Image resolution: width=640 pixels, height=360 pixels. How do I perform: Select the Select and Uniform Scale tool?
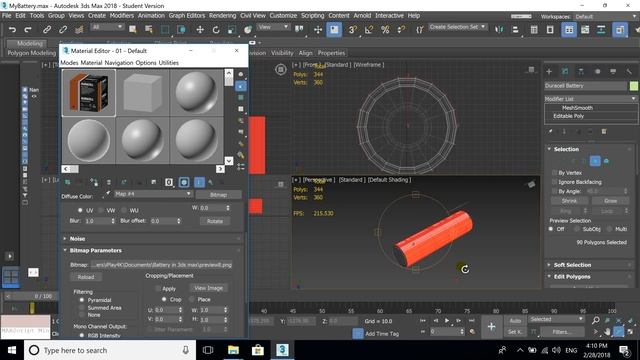point(232,29)
